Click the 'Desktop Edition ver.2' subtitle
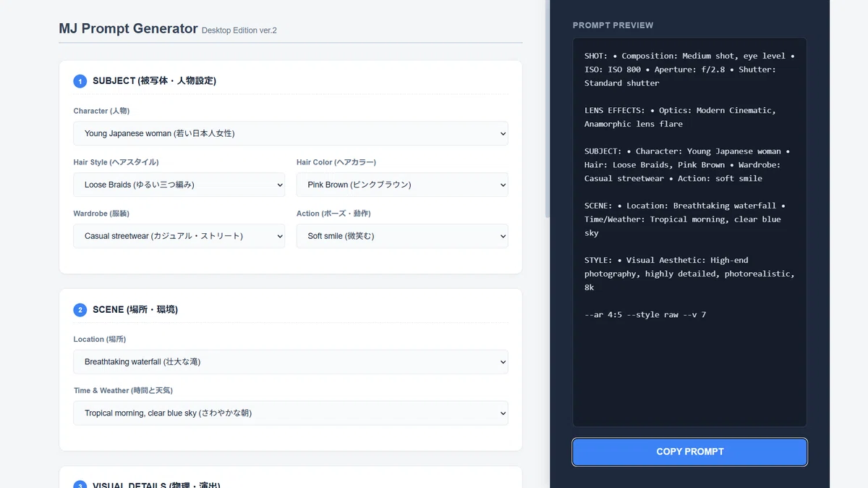The width and height of the screenshot is (868, 488). [x=239, y=30]
